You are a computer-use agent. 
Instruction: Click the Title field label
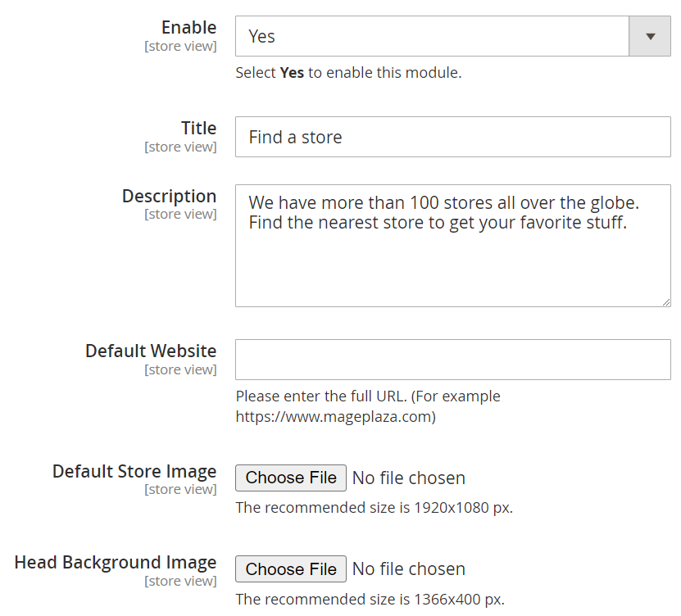[x=198, y=129]
